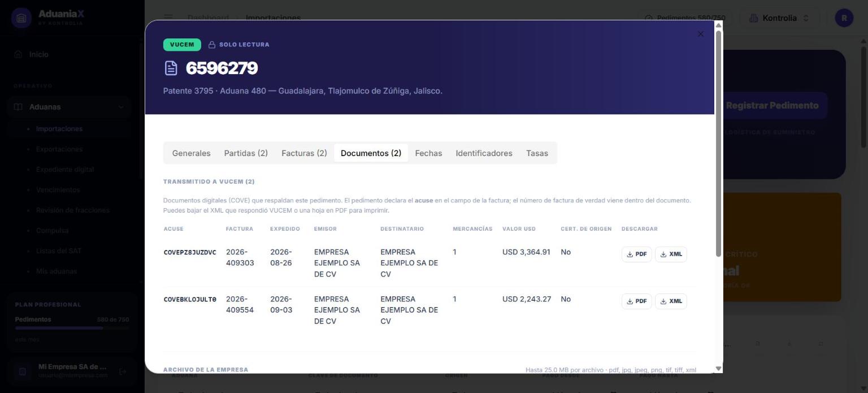Viewport: 868px width, 393px height.
Task: Click factura number 2026-409554
Action: [240, 304]
